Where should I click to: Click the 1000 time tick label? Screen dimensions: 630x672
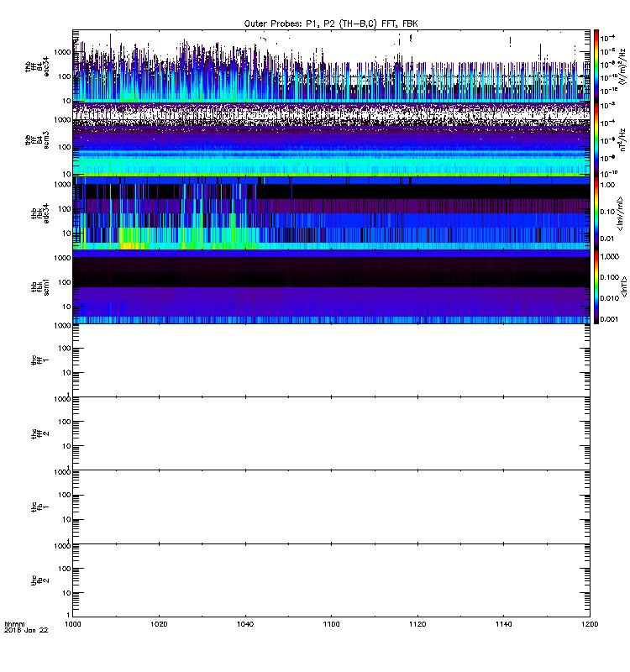[72, 624]
